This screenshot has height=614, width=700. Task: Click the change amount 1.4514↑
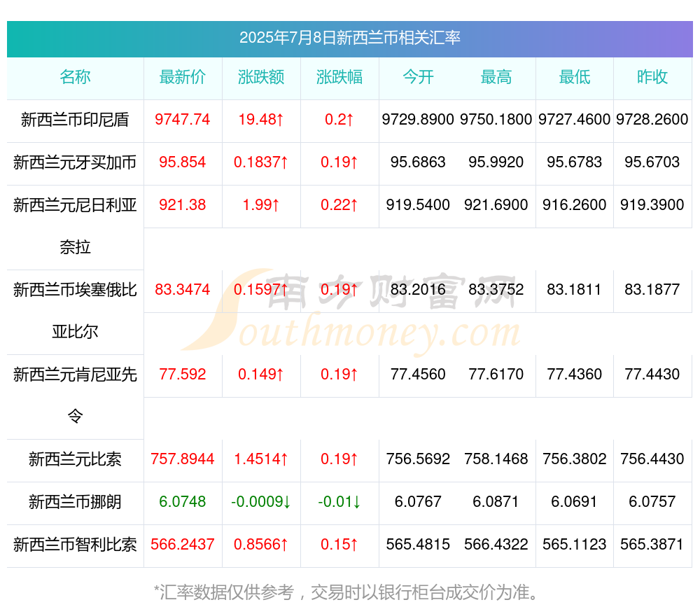pos(260,459)
